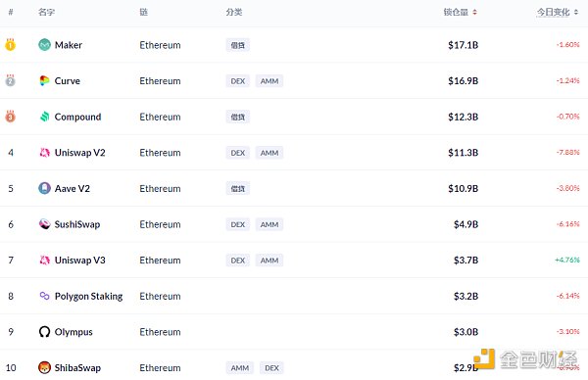Click the Compound green logo icon
The image size is (588, 380).
click(x=45, y=117)
